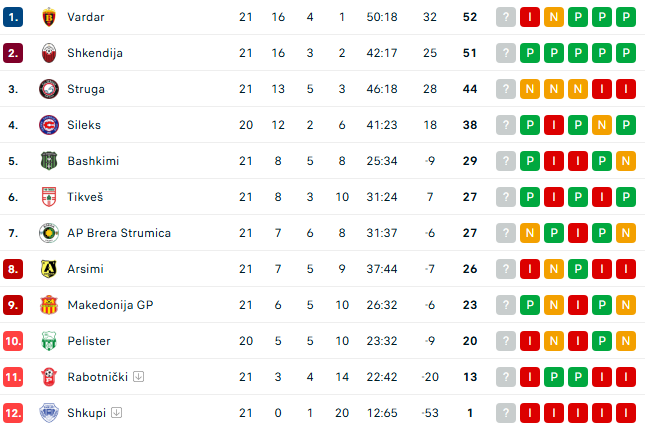Click the orange 'N' form badge for Shkendija
Screen dimensions: 645x429
pos(554,53)
